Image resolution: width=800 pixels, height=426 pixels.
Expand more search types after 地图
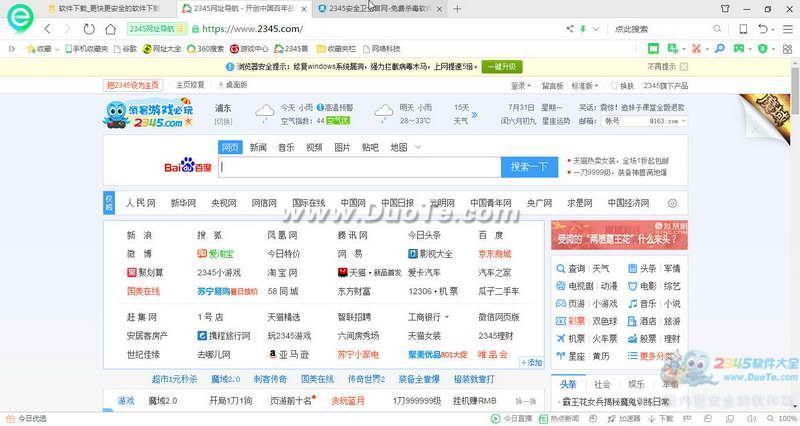(418, 147)
